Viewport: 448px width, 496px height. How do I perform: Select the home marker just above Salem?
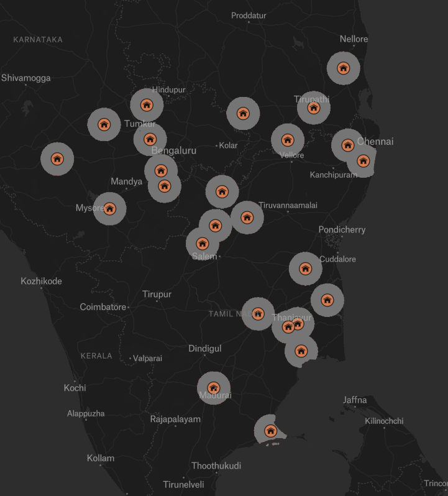click(x=203, y=244)
